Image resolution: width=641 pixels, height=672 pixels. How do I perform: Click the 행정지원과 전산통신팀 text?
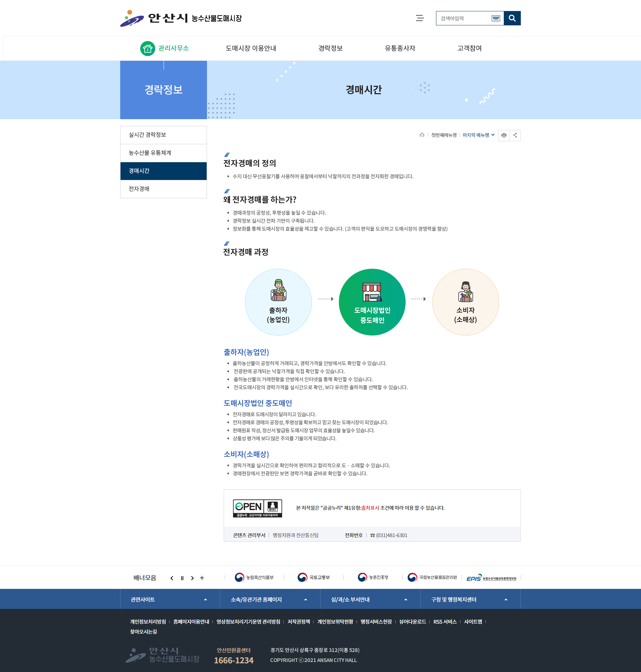tap(295, 535)
